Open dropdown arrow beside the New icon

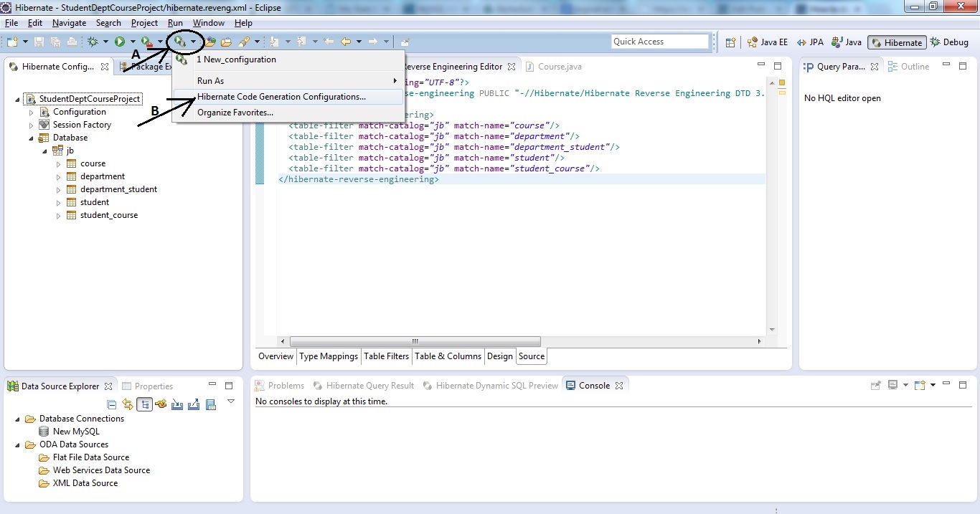25,42
